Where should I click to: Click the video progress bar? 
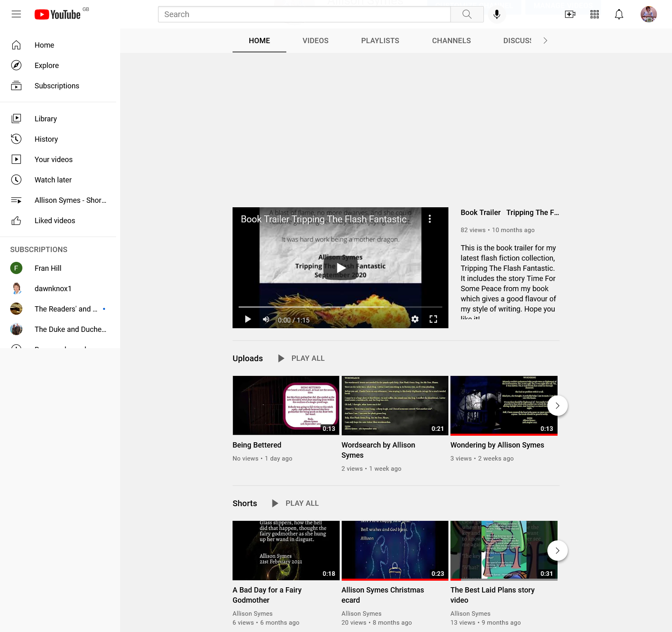coord(340,307)
